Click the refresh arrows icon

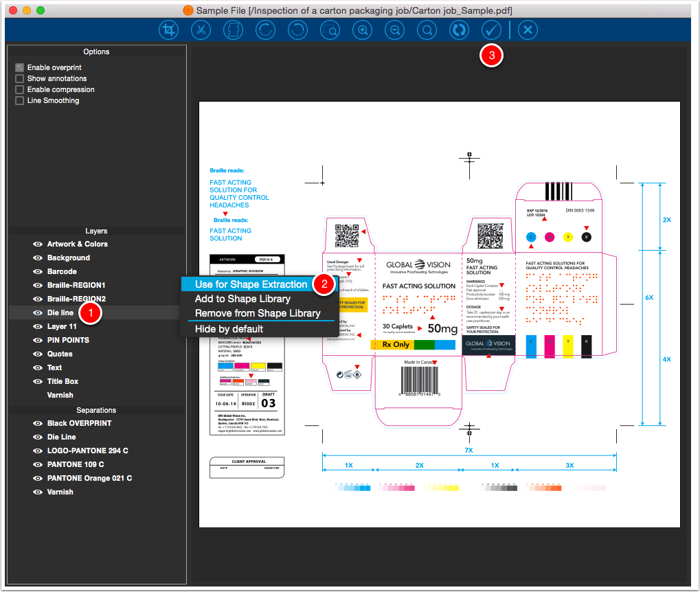click(x=459, y=30)
